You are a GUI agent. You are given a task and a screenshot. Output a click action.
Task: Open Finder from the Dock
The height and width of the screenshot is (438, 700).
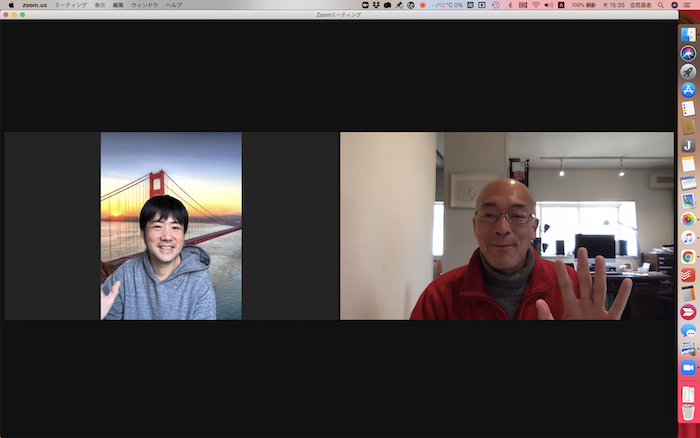click(x=688, y=35)
